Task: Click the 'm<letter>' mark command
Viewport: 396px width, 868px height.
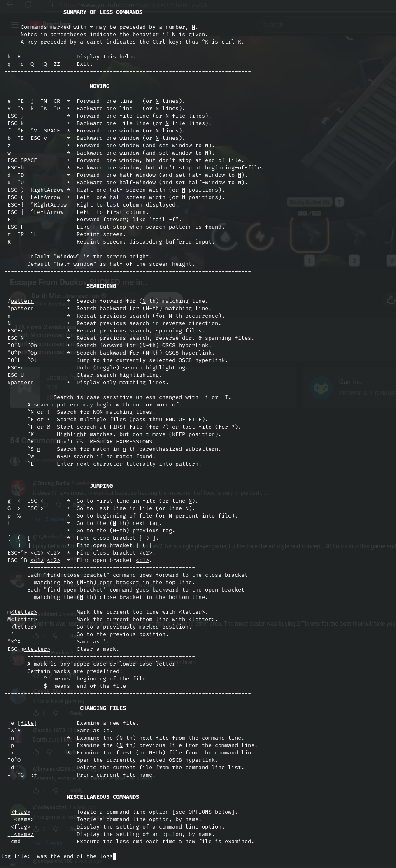Action: click(x=22, y=612)
